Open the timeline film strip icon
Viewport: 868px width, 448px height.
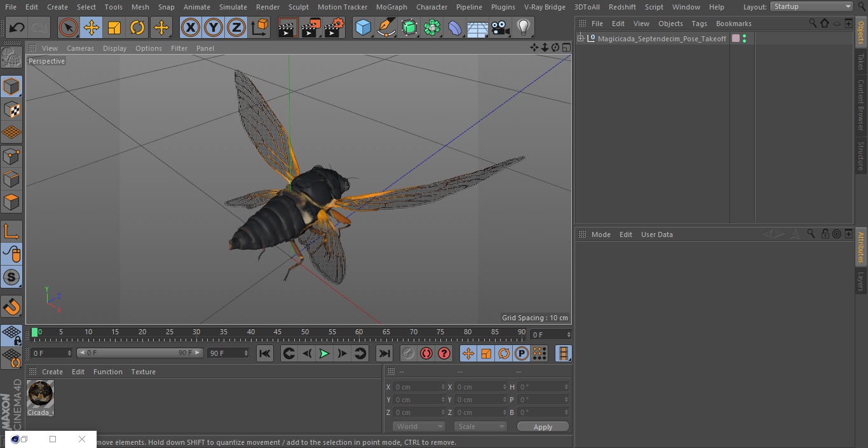(x=563, y=353)
